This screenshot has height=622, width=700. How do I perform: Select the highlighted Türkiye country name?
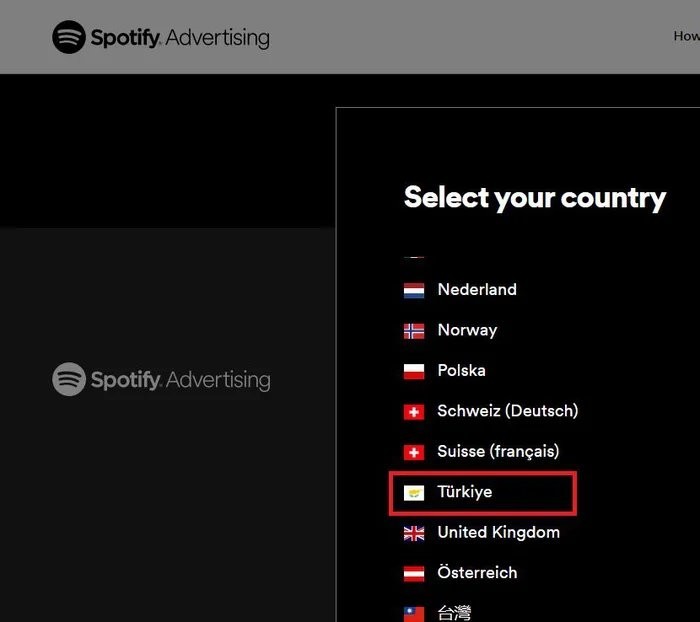pos(465,492)
